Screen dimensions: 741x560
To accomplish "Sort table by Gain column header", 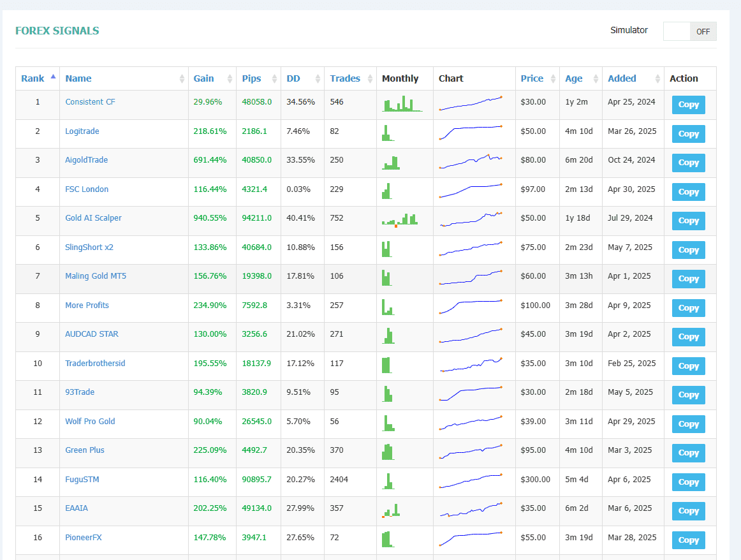I will [x=212, y=78].
